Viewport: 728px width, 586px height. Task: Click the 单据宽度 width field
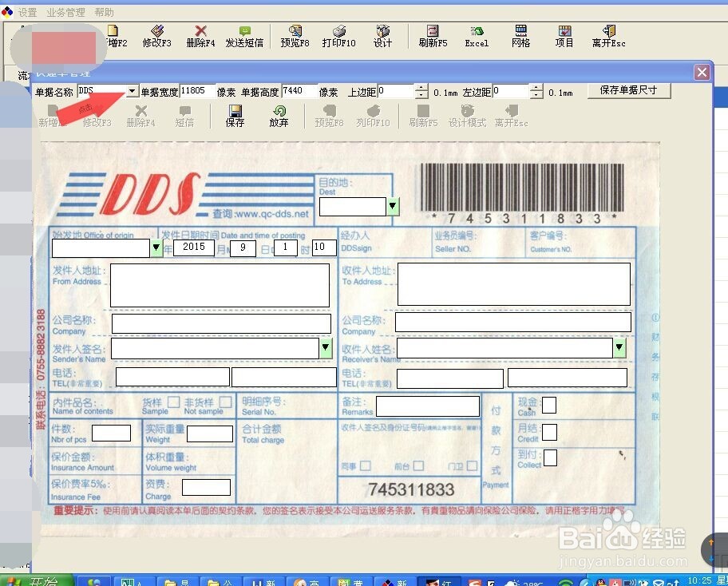coord(197,91)
